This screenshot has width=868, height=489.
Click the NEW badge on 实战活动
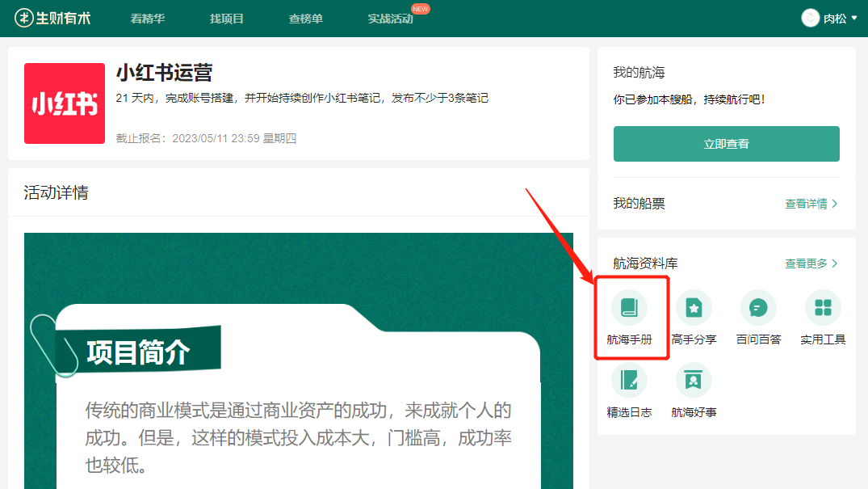pos(421,9)
